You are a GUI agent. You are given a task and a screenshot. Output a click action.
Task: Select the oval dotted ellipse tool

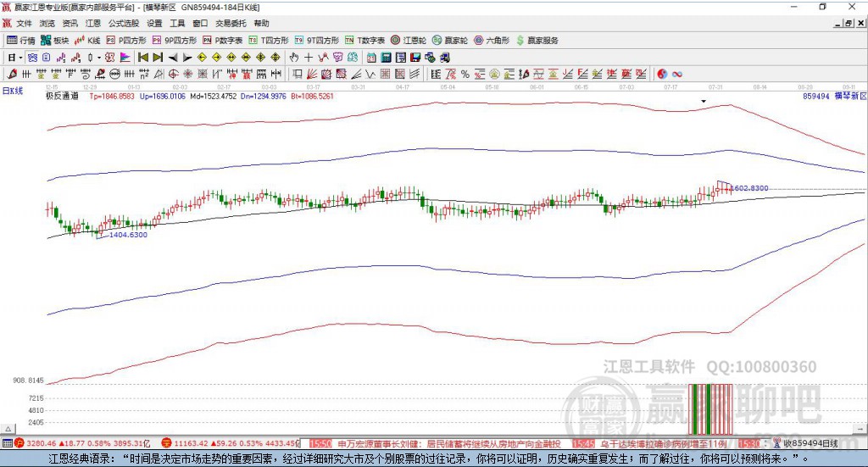[114, 74]
